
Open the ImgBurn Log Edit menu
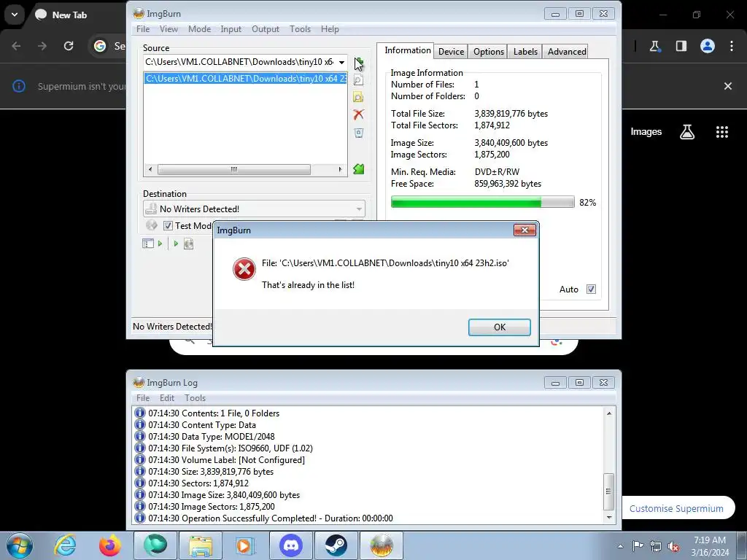[x=167, y=398]
